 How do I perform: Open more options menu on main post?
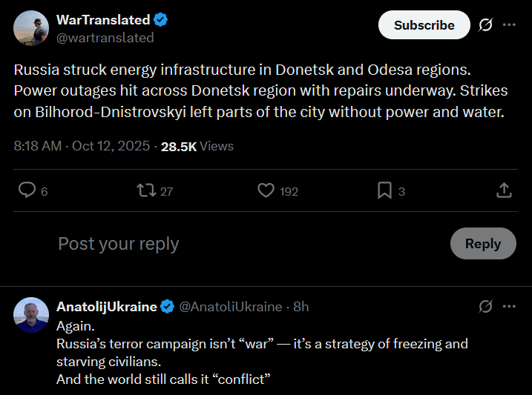509,24
